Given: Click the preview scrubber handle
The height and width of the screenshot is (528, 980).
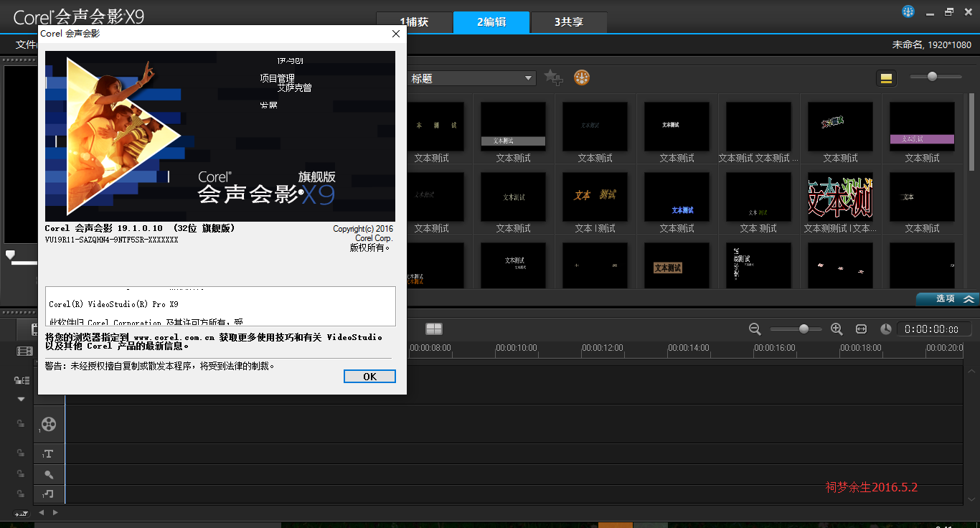Looking at the screenshot, I should [x=10, y=255].
